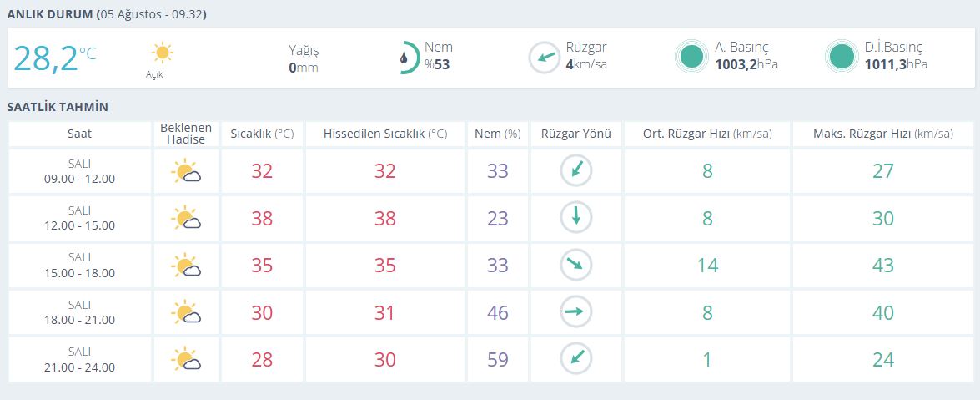Click the partly cloudy icon for 21.00 - 24.00

(186, 359)
